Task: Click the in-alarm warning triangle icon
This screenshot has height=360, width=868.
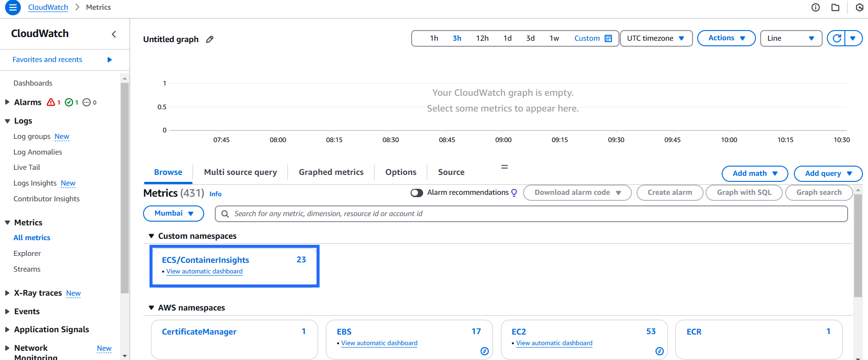Action: point(51,102)
